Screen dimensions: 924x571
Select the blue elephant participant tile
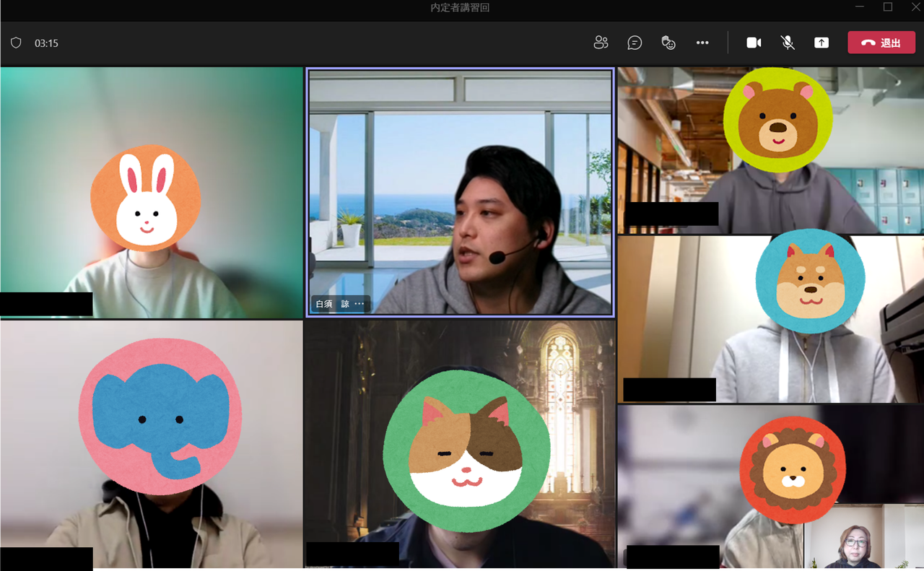(x=151, y=445)
